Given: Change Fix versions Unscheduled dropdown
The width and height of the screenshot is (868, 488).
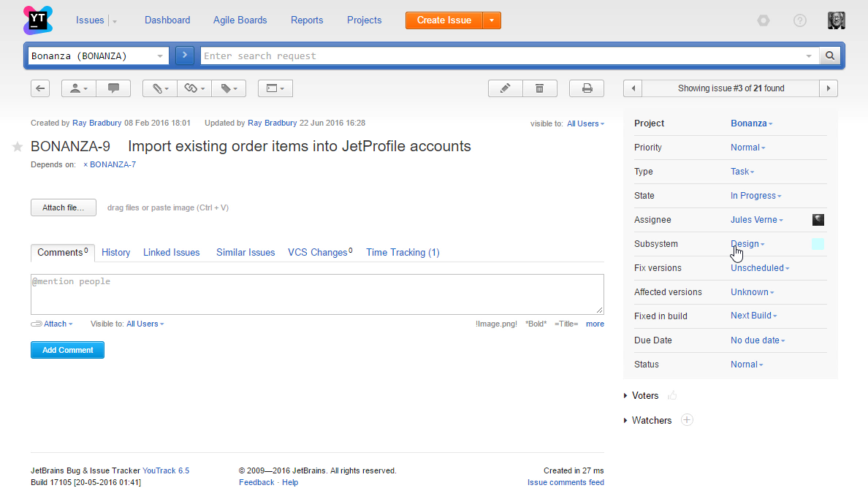Looking at the screenshot, I should click(x=760, y=268).
